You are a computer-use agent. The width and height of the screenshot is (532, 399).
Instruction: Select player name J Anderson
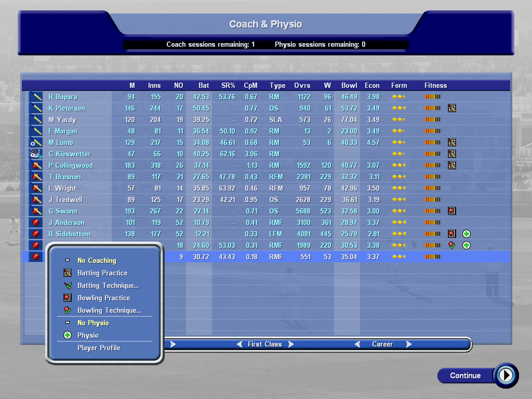[x=66, y=222]
